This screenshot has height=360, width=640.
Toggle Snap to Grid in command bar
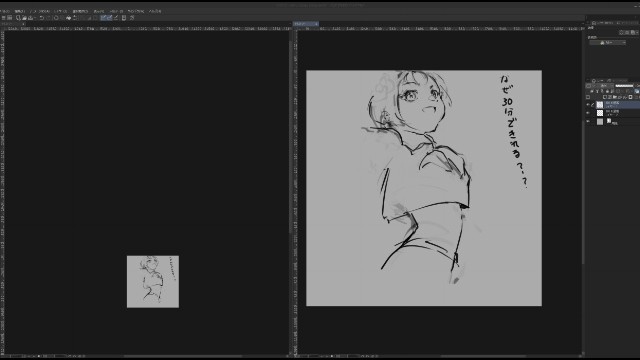[x=116, y=18]
